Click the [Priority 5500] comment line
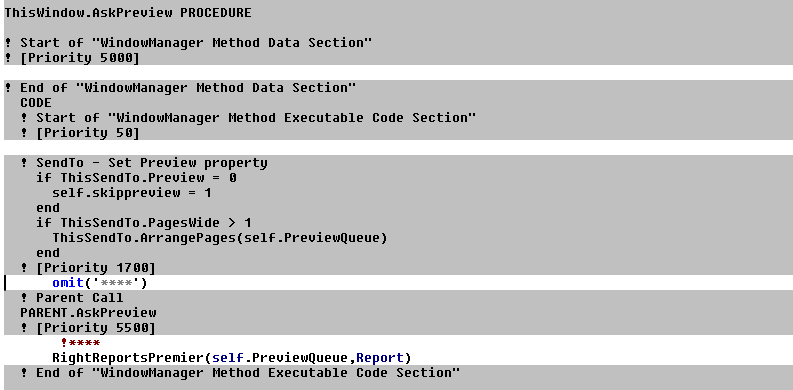 [x=88, y=328]
